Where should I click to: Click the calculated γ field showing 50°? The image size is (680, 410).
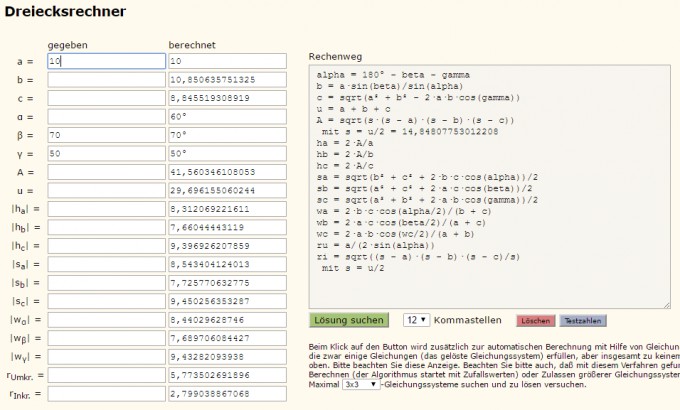(227, 154)
